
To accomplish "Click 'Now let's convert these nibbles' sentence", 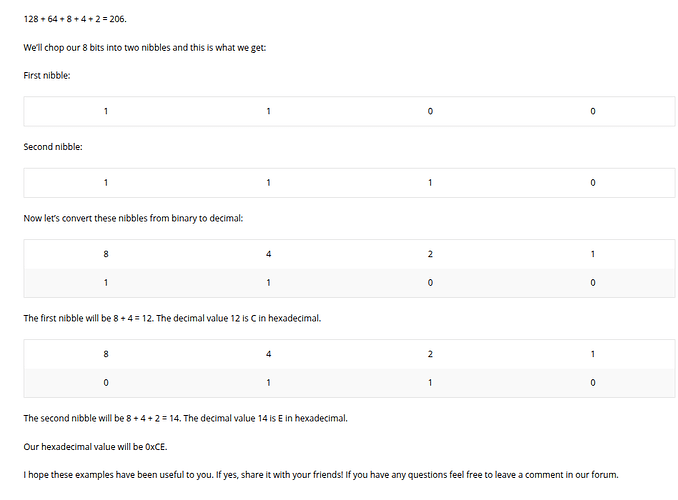I will click(133, 218).
